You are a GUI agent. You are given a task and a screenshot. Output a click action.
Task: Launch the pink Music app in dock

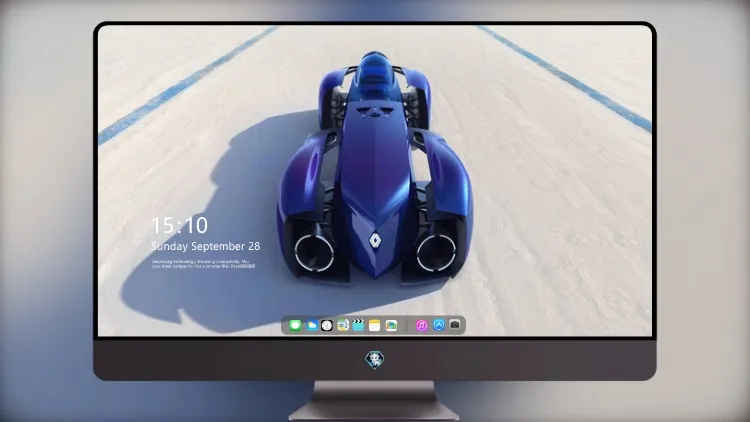[x=421, y=326]
